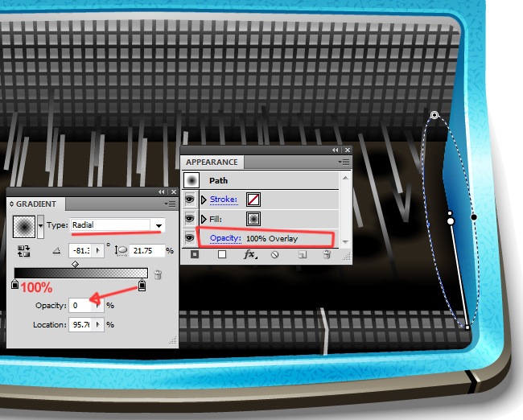The height and width of the screenshot is (420, 523).
Task: Click the Opacity link in Appearance panel
Action: 226,238
